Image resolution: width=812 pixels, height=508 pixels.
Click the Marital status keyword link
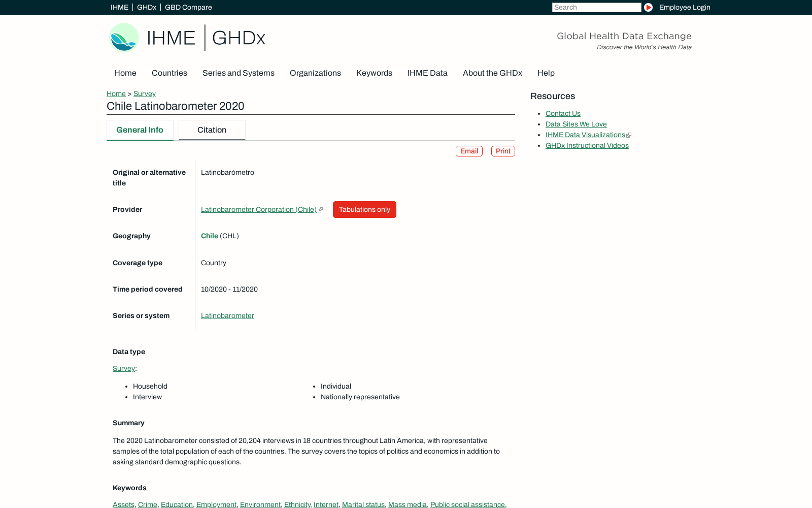(x=363, y=504)
